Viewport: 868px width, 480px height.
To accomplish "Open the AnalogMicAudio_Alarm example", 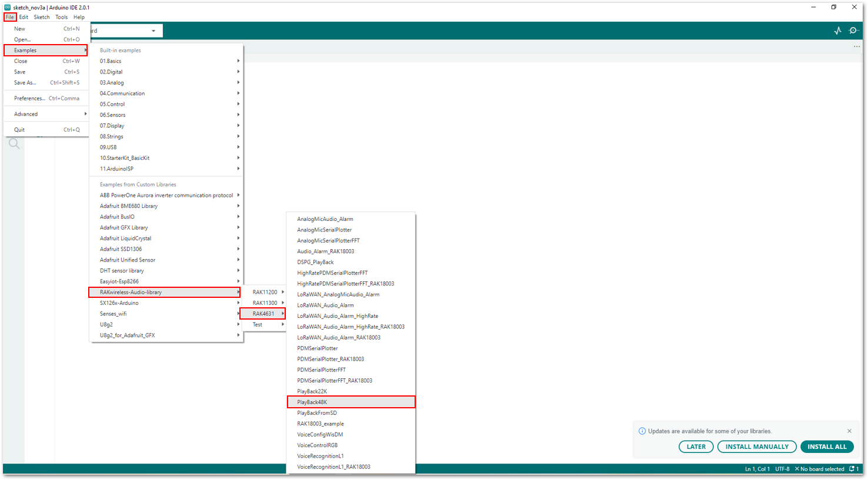I will (351, 219).
